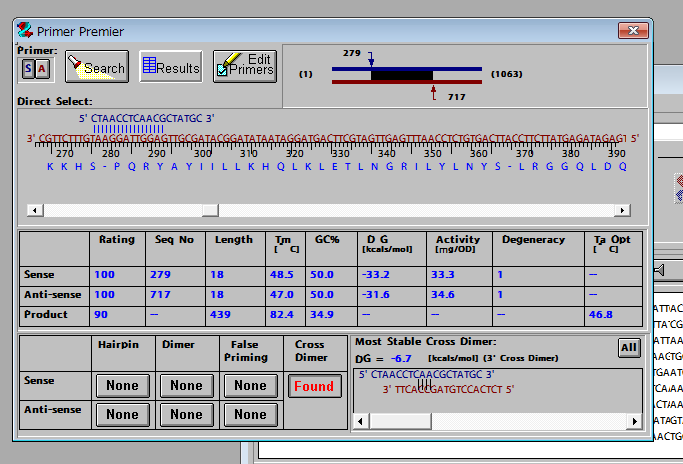Select the Anti-sense (A) primer toggle
Screen dimensions: 683x464
[x=42, y=68]
